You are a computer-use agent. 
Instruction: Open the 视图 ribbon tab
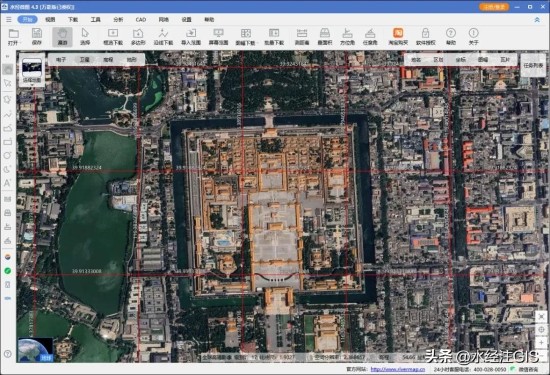(50, 20)
